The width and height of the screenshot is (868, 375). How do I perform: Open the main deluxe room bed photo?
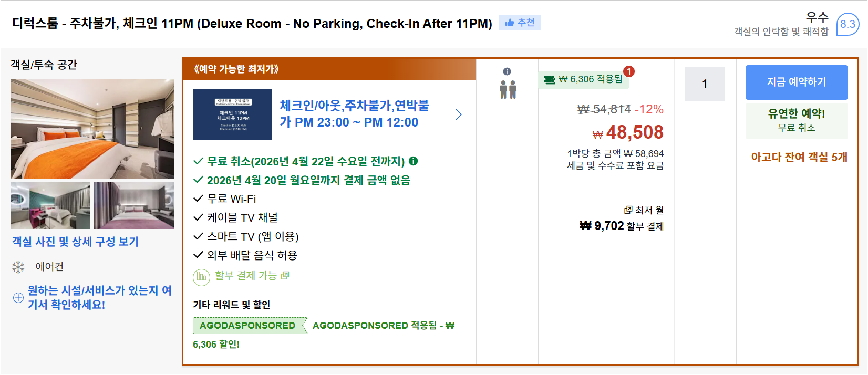[x=91, y=129]
